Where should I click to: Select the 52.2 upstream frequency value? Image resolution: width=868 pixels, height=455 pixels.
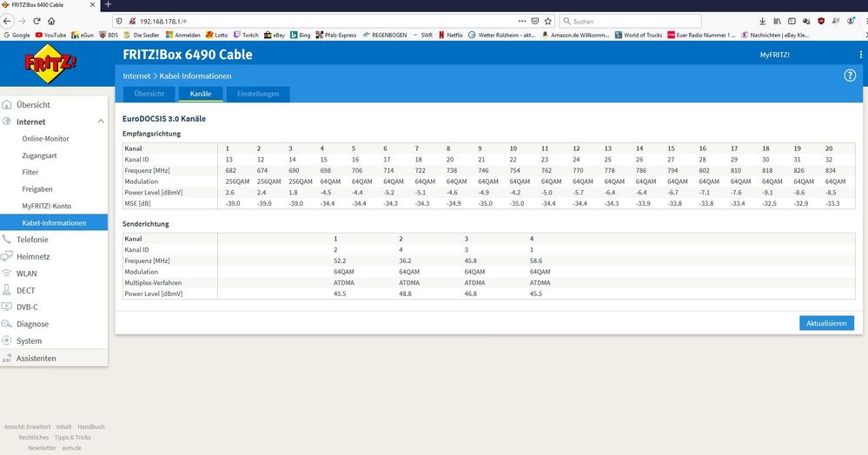click(340, 260)
